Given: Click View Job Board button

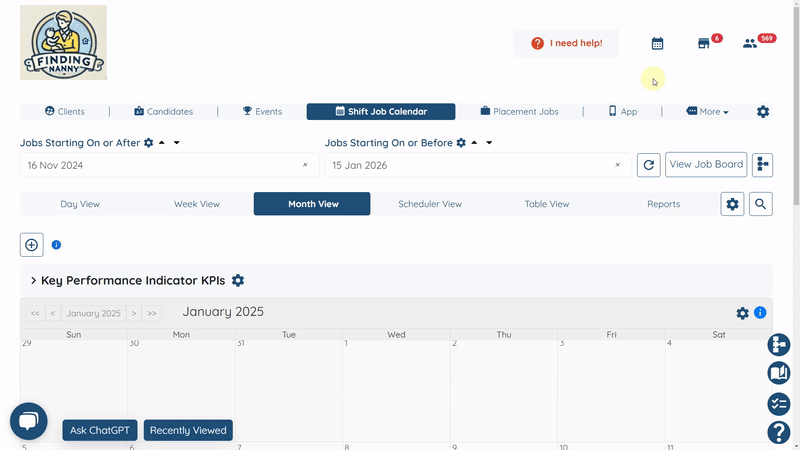Looking at the screenshot, I should 706,164.
